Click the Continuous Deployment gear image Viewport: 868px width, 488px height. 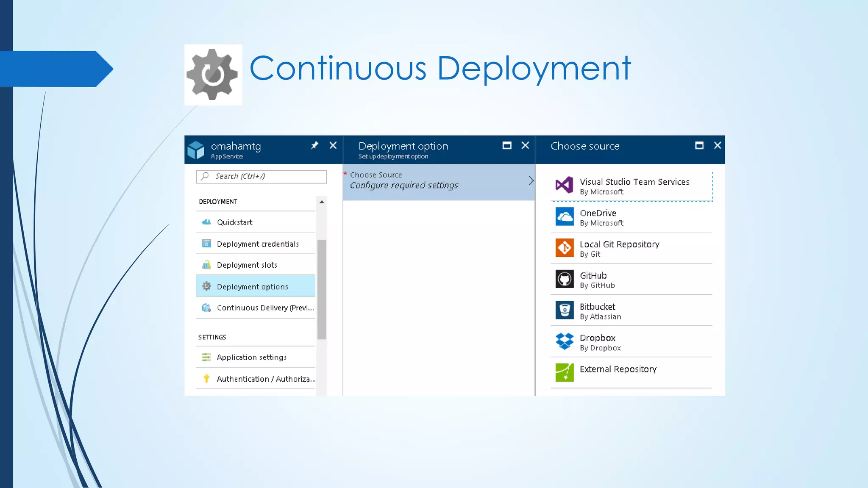click(213, 75)
